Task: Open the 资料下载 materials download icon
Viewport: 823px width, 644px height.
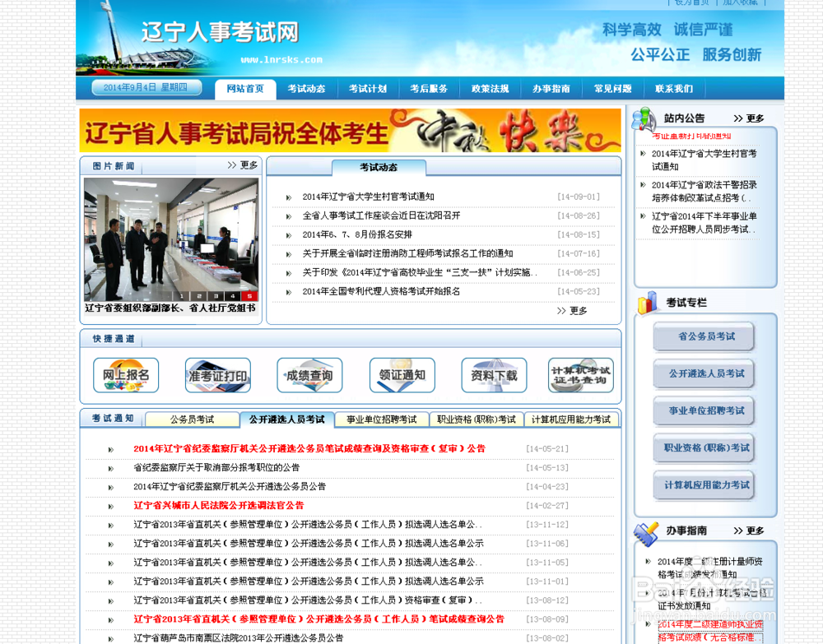Action: coord(494,375)
